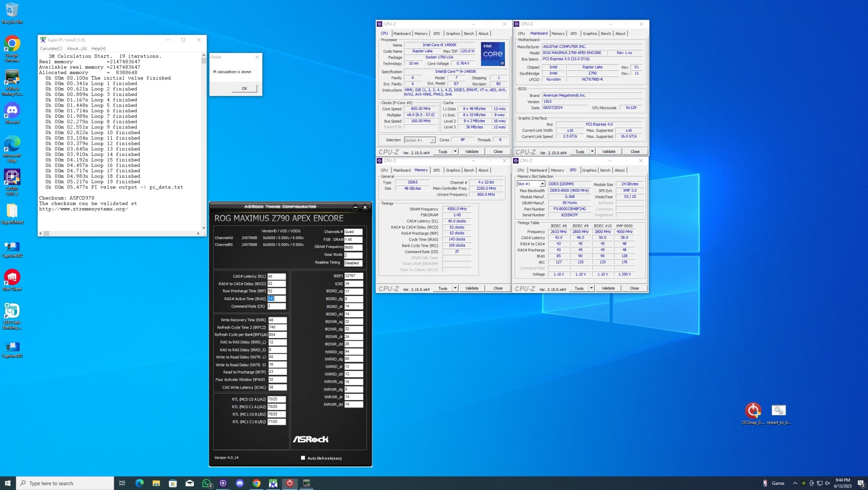This screenshot has width=868, height=490.
Task: Click the muted volume tray icon
Action: point(828,483)
